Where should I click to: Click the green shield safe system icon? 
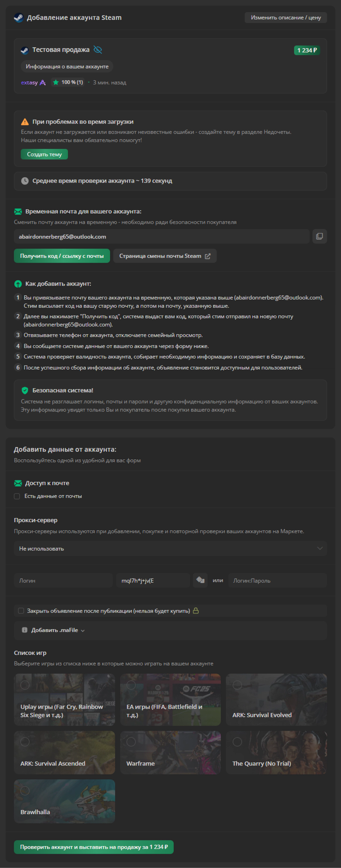click(x=25, y=390)
